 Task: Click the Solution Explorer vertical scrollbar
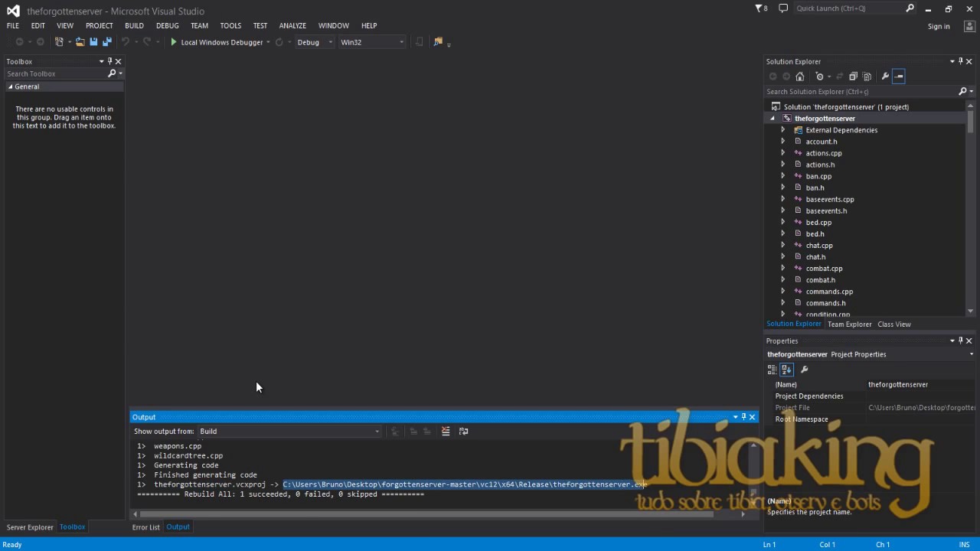970,123
